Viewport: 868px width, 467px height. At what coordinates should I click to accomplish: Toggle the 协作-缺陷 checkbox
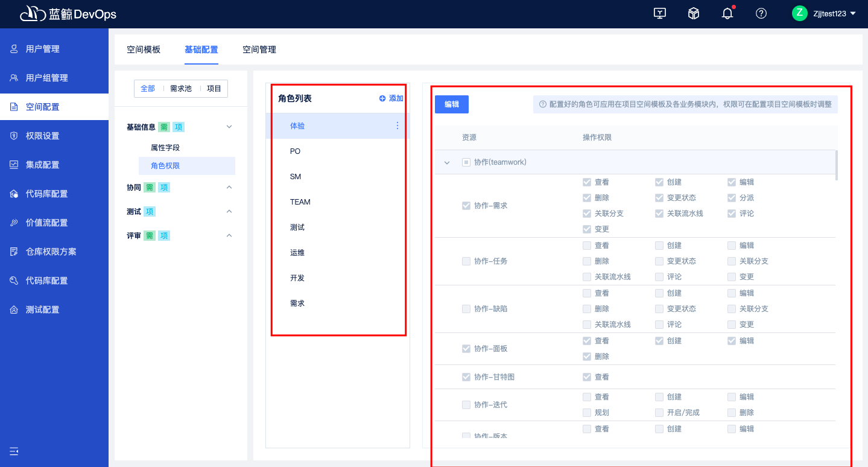[x=466, y=309]
